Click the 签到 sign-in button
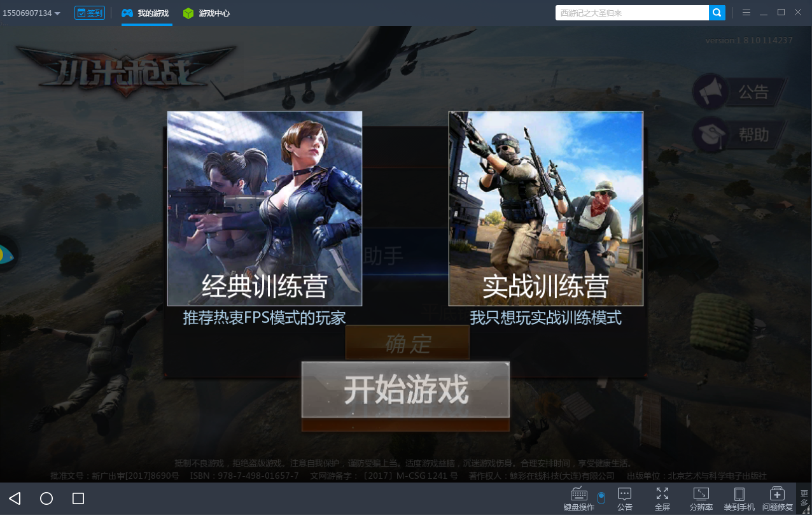This screenshot has width=812, height=515. [90, 13]
